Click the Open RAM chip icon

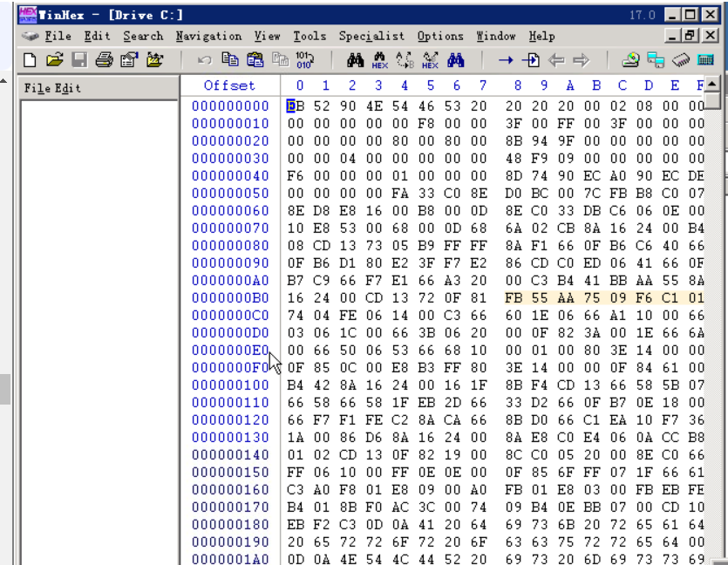click(681, 60)
